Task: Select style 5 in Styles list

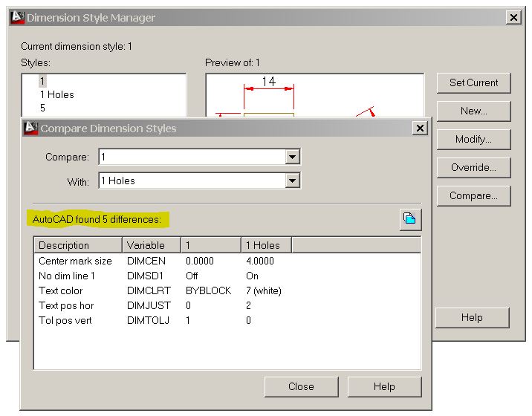Action: click(42, 108)
